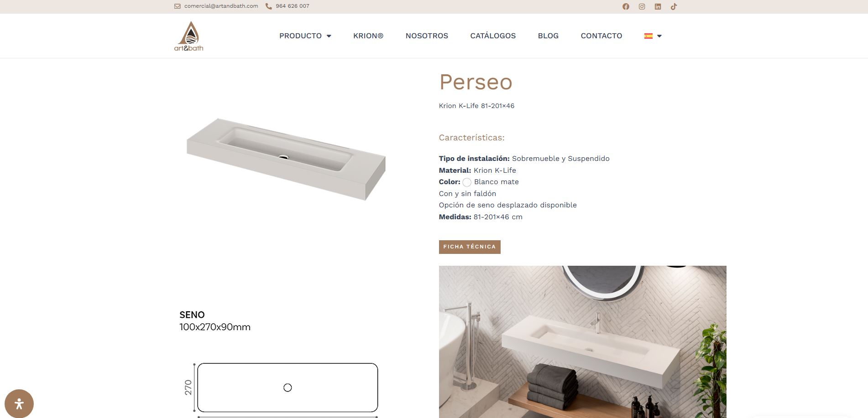Click the comercial@artandbath.com email link

tap(221, 6)
